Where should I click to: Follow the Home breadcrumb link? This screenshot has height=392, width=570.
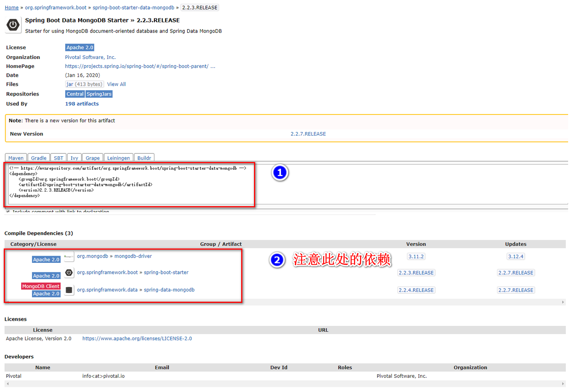coord(11,8)
